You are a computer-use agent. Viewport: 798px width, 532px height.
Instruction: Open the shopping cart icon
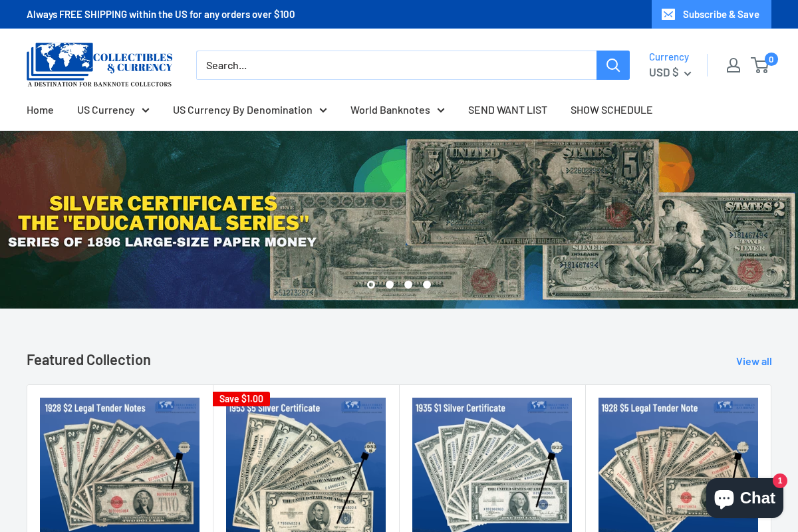coord(760,65)
